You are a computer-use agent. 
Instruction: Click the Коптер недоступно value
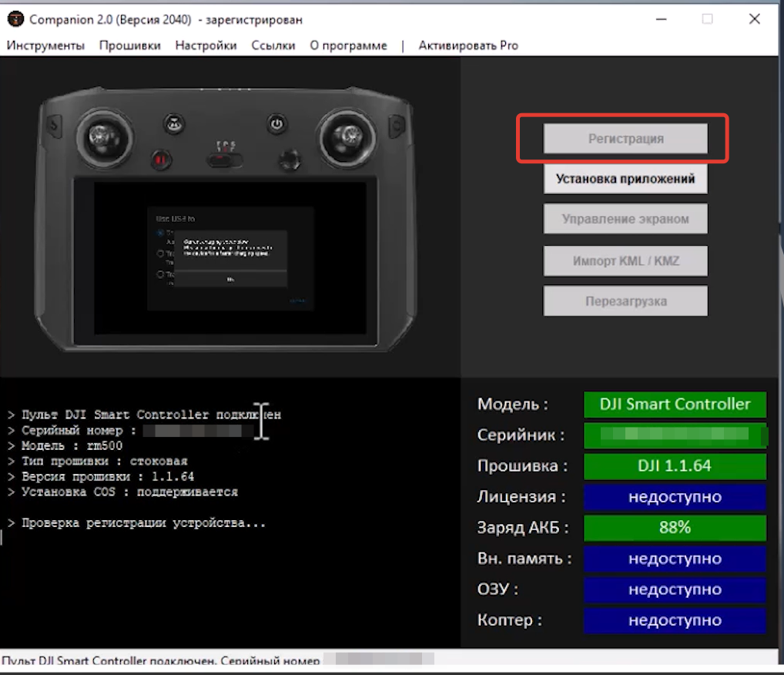675,620
